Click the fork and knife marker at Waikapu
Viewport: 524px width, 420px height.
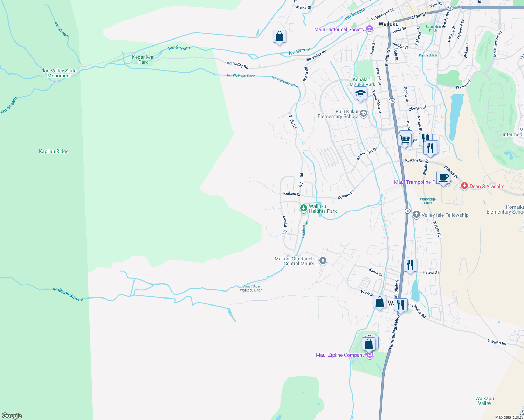pyautogui.click(x=401, y=305)
